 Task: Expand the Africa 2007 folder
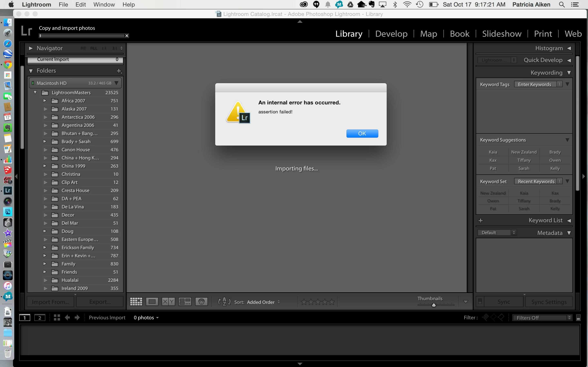tap(45, 101)
